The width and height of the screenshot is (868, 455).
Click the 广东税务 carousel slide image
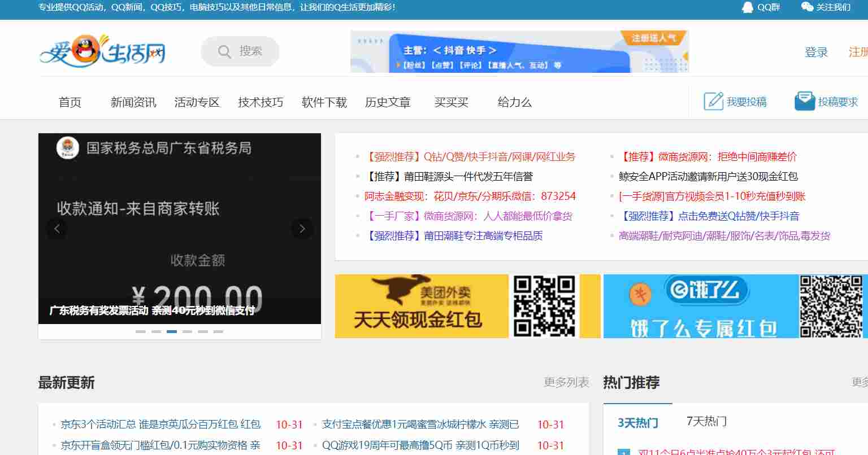coord(180,229)
